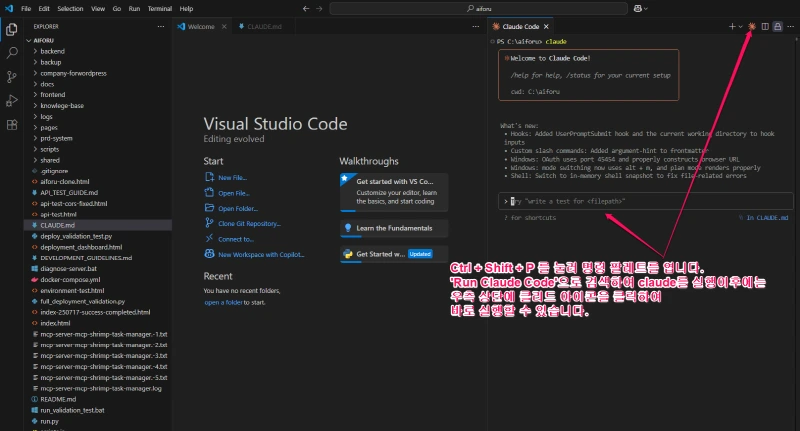Screen dimensions: 800x431
Task: Click the Clone Git Repository icon
Action: click(x=209, y=223)
